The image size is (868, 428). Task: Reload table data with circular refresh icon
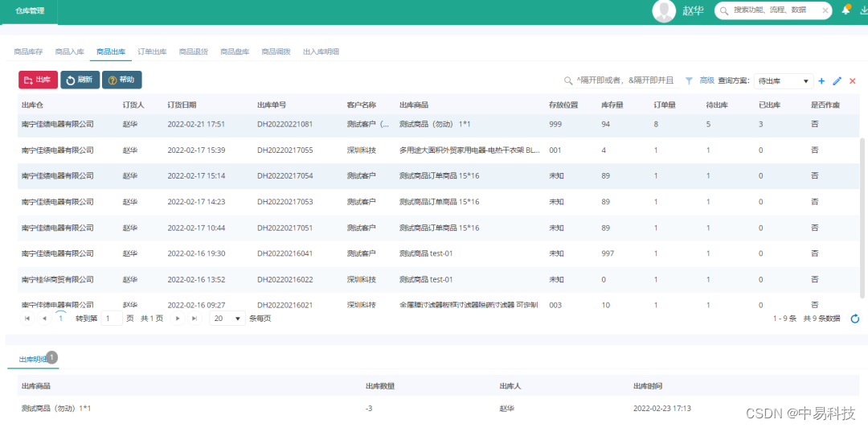855,319
